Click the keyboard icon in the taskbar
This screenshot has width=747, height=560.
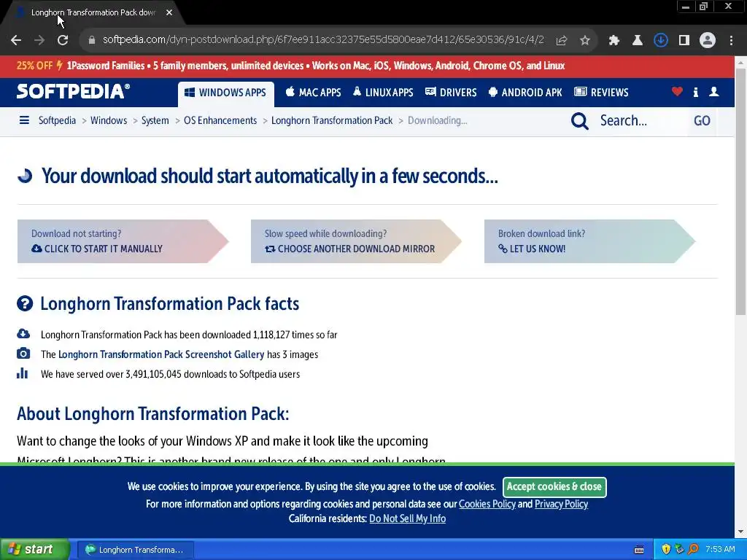coord(639,550)
